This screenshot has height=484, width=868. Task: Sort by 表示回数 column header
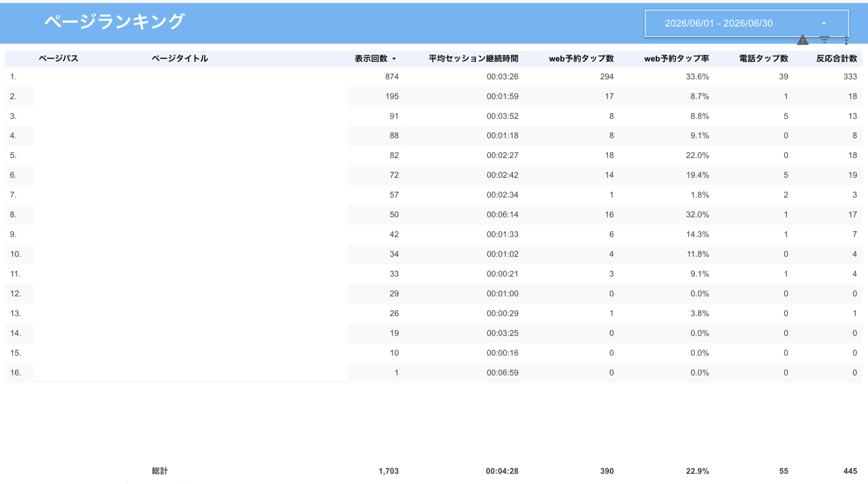click(371, 59)
